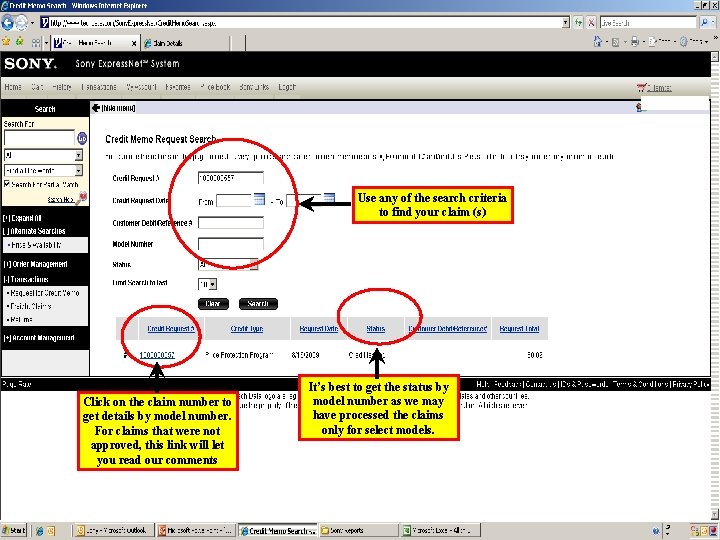The width and height of the screenshot is (720, 540).
Task: Click the browser address bar
Action: (x=301, y=22)
